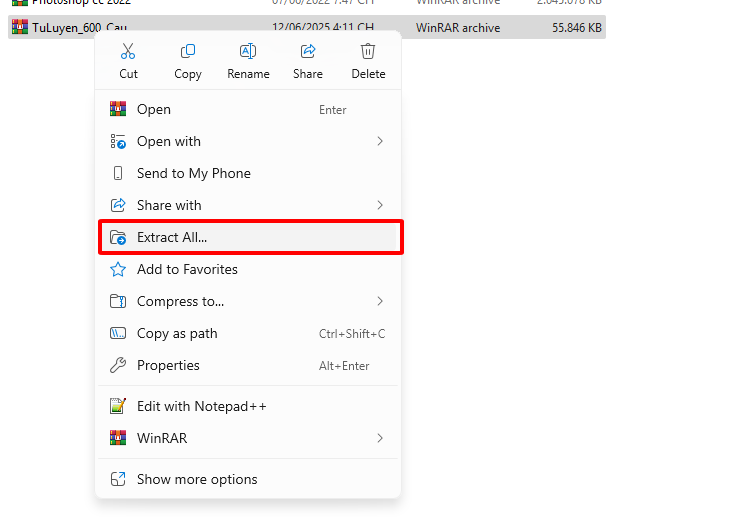
Task: Click the Properties wrench icon
Action: pos(118,365)
